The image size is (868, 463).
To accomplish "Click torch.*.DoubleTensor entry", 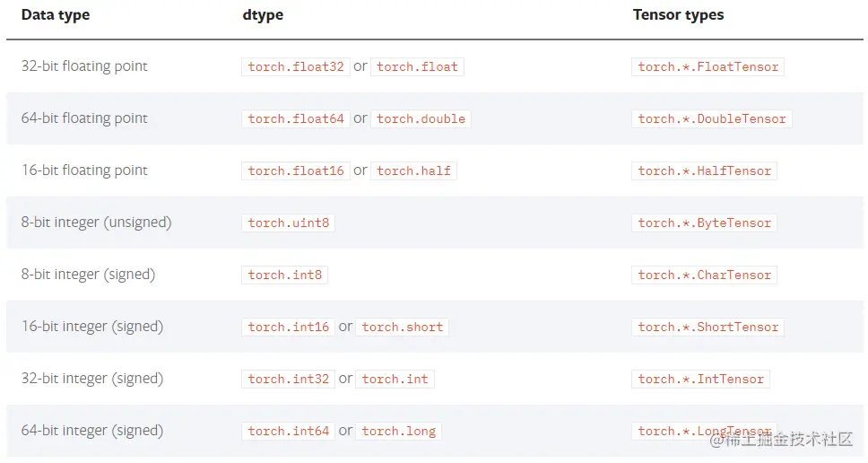I will pyautogui.click(x=712, y=119).
